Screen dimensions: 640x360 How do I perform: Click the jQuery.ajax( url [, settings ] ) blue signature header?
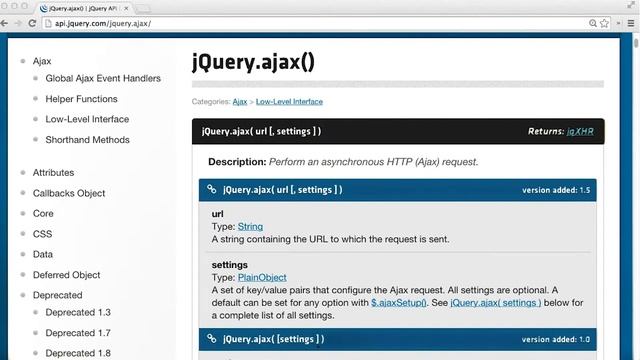click(x=398, y=190)
